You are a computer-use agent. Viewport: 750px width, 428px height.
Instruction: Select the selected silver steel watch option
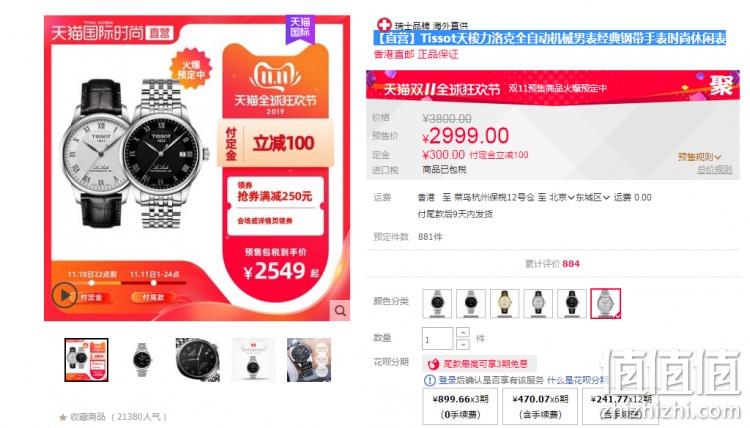606,303
